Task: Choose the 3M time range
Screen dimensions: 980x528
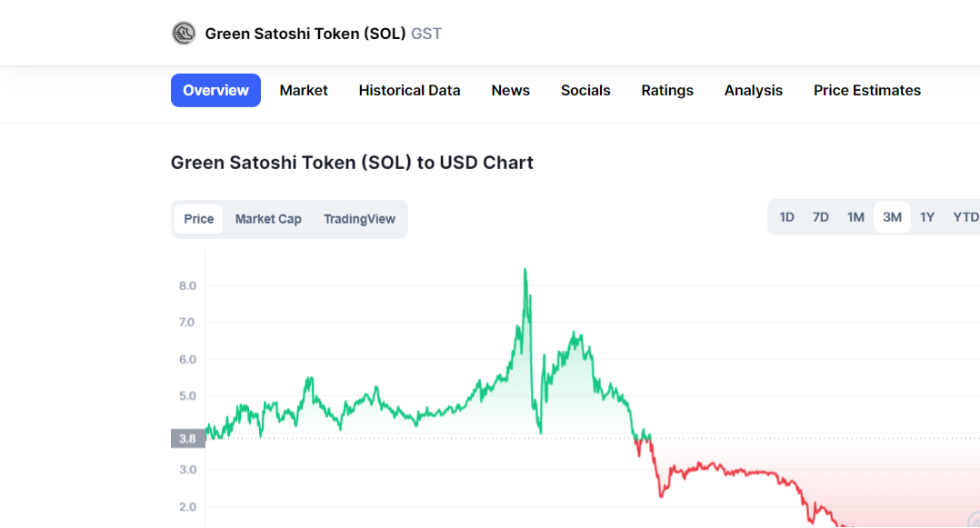Action: click(x=892, y=217)
